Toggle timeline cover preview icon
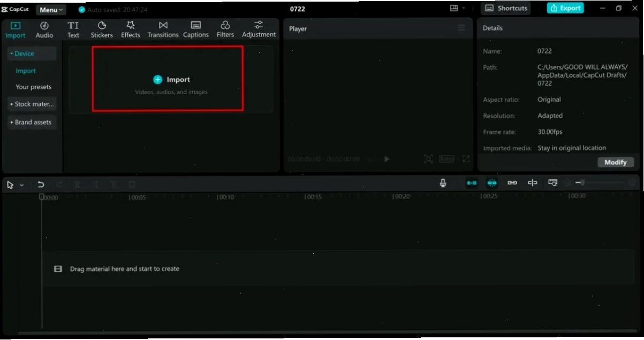The width and height of the screenshot is (644, 340). [553, 183]
